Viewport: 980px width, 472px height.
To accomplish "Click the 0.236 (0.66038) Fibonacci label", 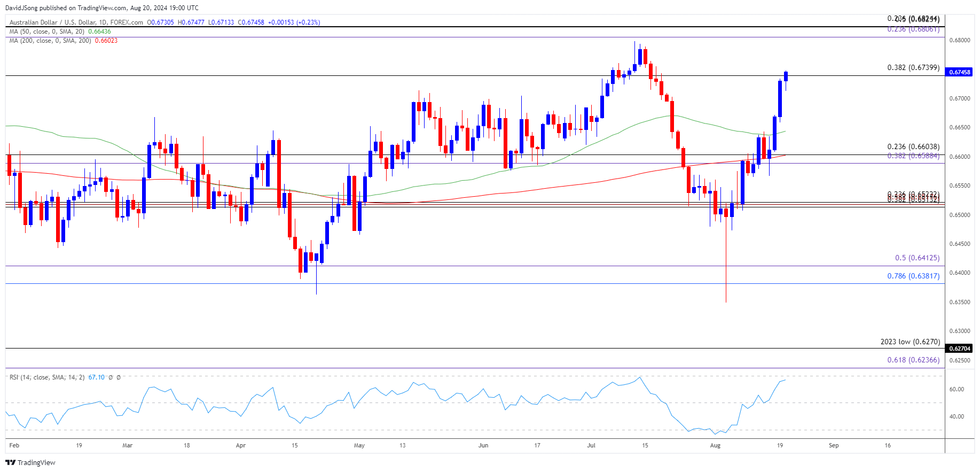I will point(913,147).
